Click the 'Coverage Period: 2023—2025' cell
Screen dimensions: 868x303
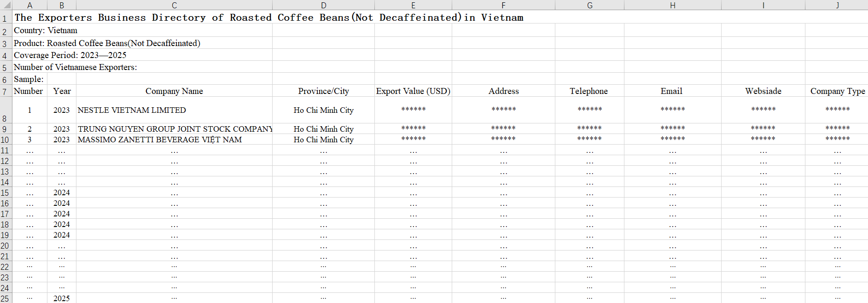(x=70, y=55)
